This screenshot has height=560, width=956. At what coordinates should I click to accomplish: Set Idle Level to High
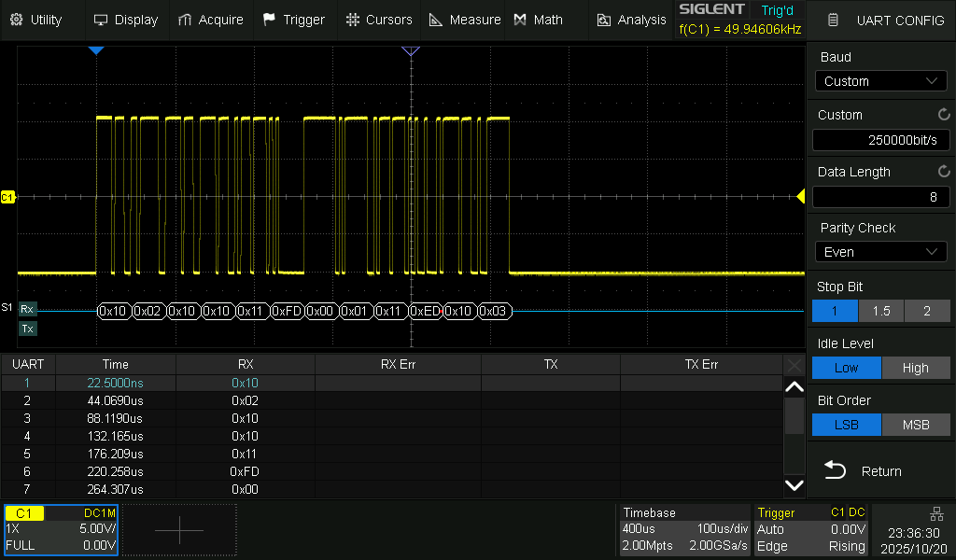tap(915, 368)
